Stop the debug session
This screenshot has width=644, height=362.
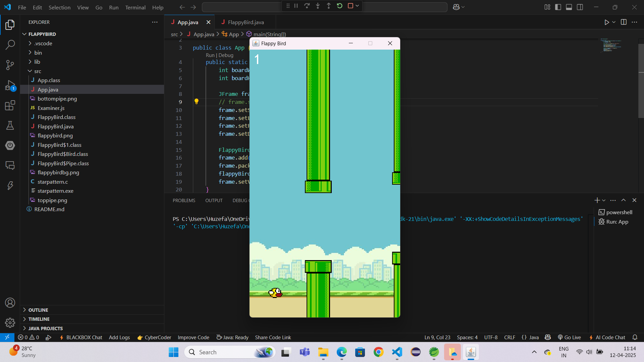350,6
